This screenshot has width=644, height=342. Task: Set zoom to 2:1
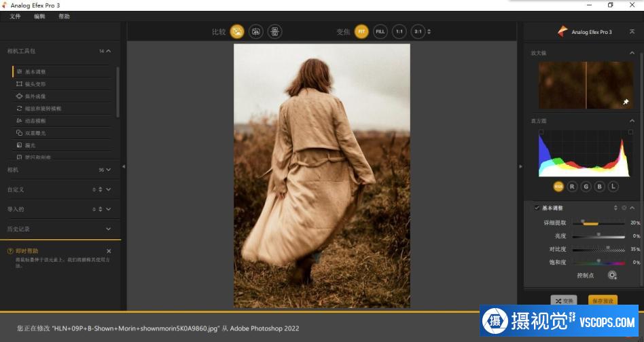[x=418, y=32]
